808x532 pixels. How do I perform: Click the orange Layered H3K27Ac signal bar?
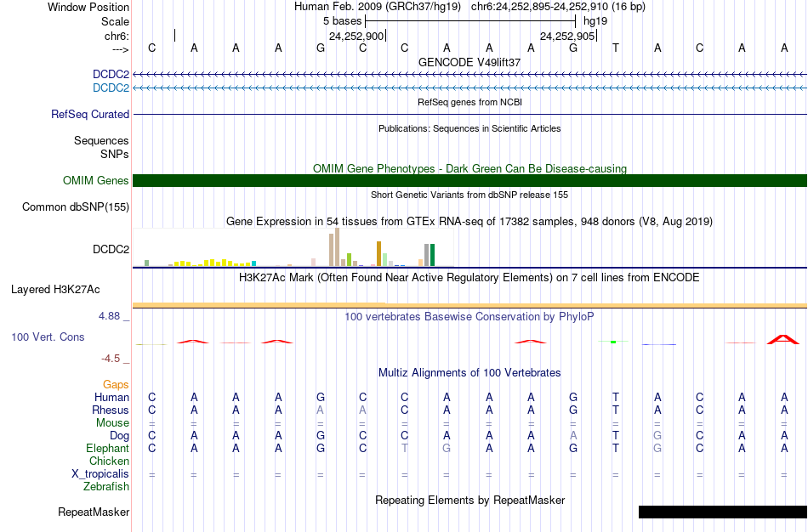tap(469, 305)
